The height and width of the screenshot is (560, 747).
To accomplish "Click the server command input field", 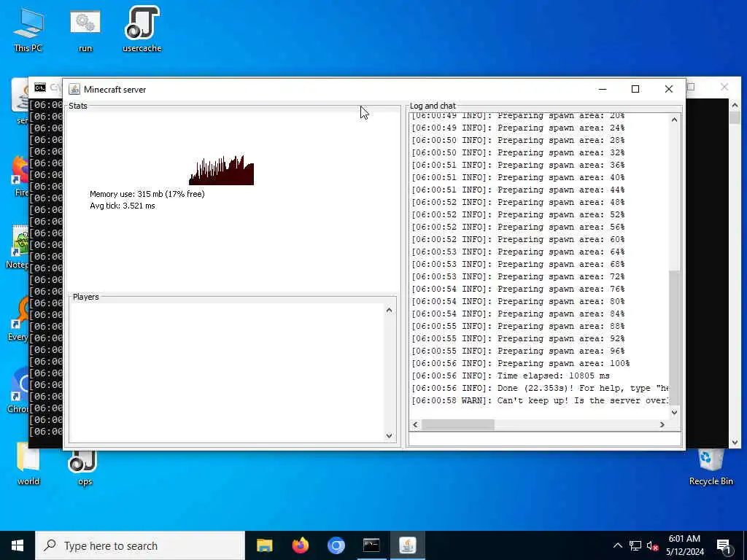I will 545,439.
